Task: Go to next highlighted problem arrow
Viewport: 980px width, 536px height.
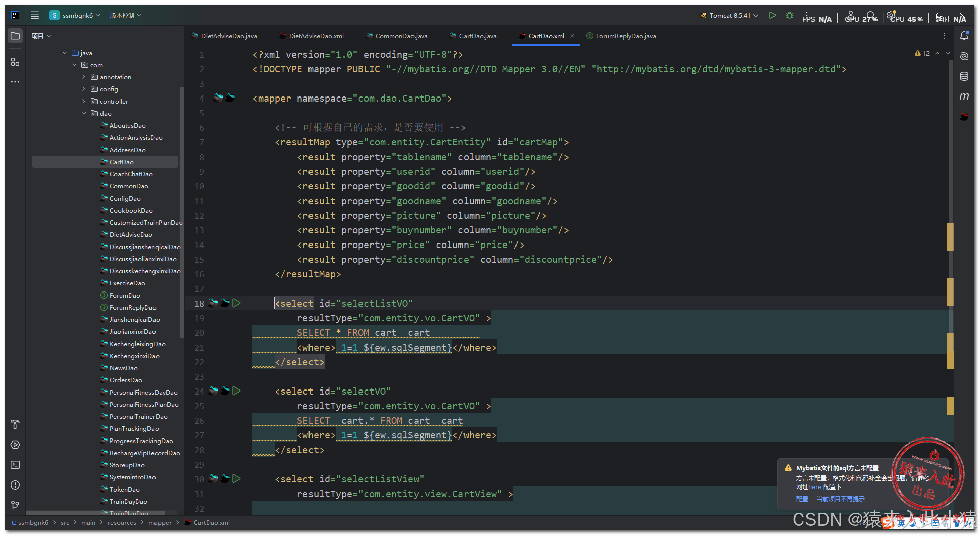Action: tap(948, 53)
